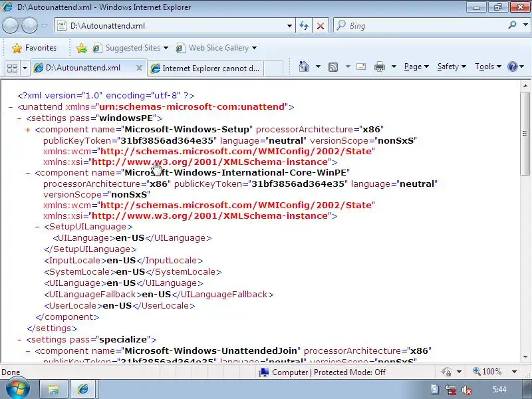Click the network tray icon
This screenshot has width=532, height=399.
tap(451, 390)
